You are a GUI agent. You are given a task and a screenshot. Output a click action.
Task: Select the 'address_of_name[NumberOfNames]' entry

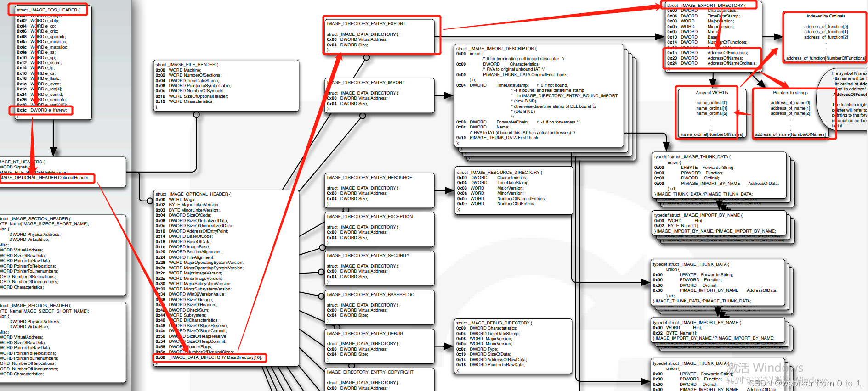click(790, 134)
